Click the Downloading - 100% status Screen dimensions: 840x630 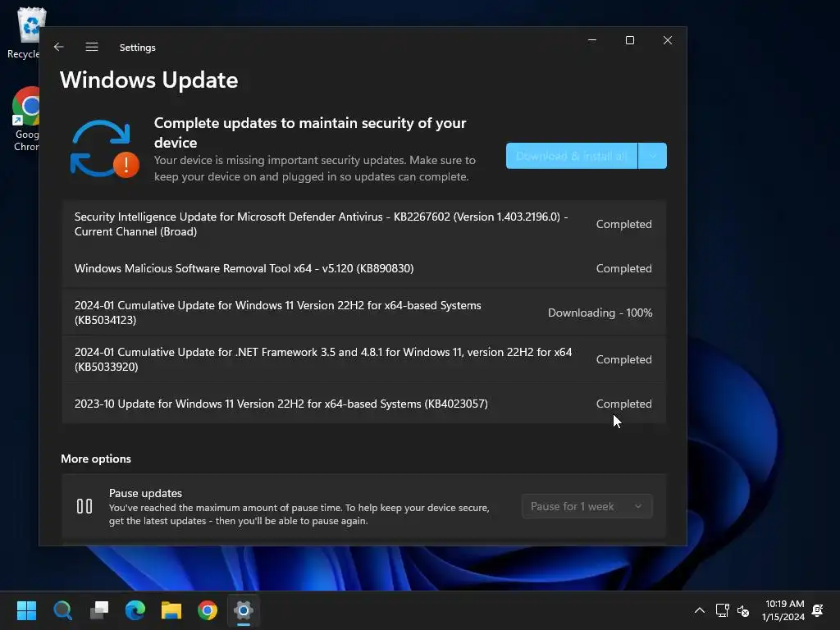click(x=600, y=313)
